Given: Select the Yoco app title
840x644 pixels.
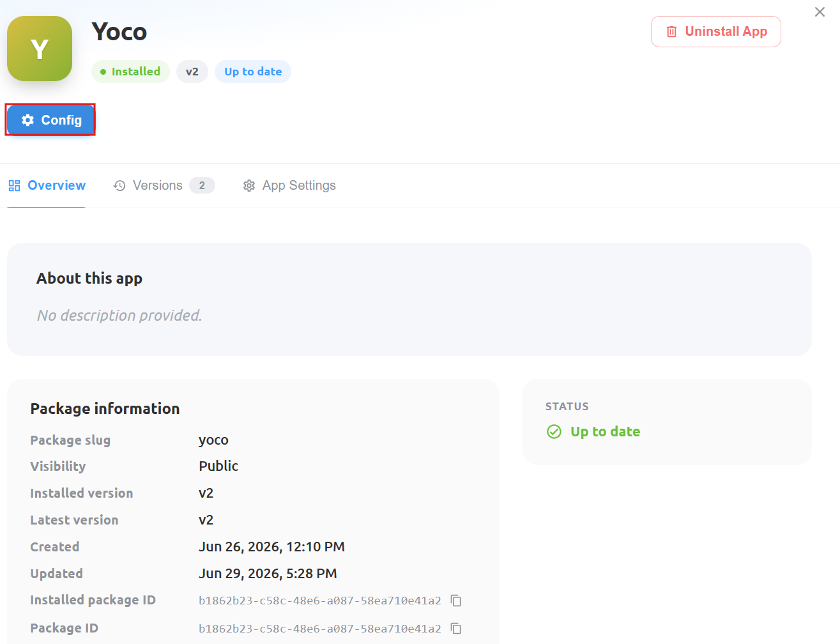Looking at the screenshot, I should (119, 31).
